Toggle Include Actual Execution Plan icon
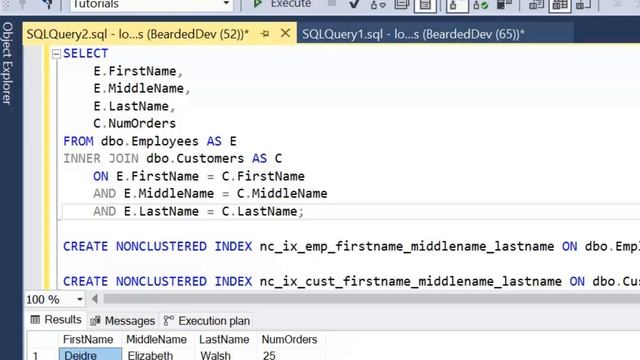The image size is (640, 360). pyautogui.click(x=456, y=5)
